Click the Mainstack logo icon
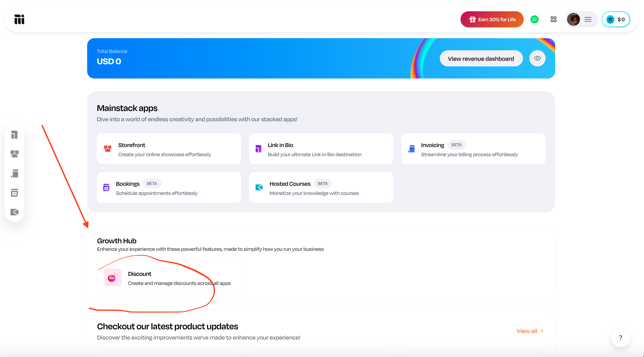Viewport: 644px width, 357px height. 19,19
